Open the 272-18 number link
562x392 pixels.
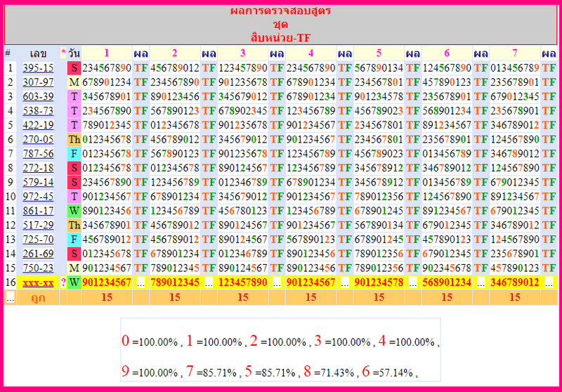click(38, 168)
